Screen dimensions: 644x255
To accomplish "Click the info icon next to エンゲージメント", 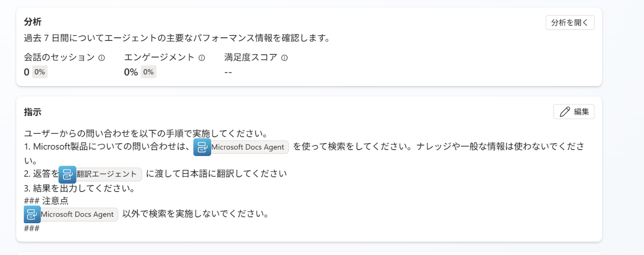I will 201,58.
